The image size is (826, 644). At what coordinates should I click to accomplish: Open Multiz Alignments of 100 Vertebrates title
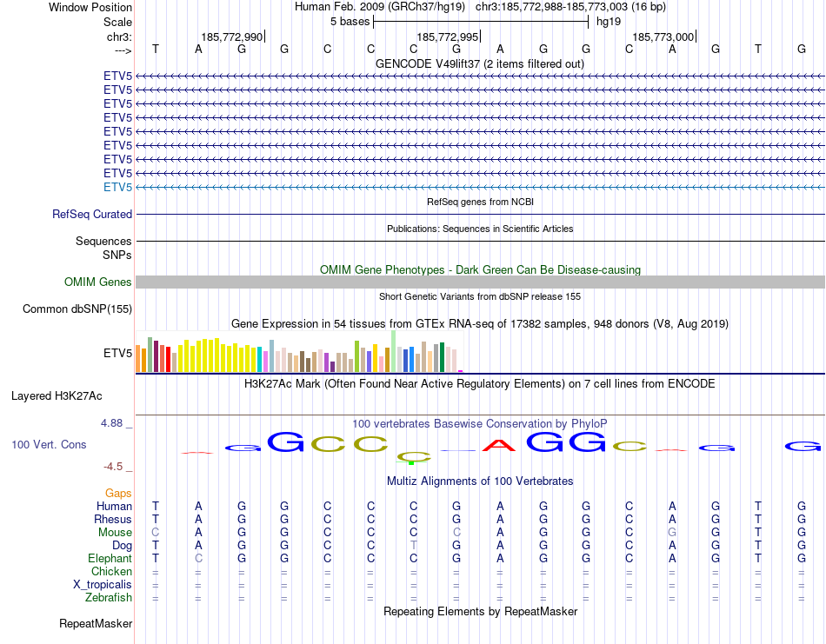point(480,481)
